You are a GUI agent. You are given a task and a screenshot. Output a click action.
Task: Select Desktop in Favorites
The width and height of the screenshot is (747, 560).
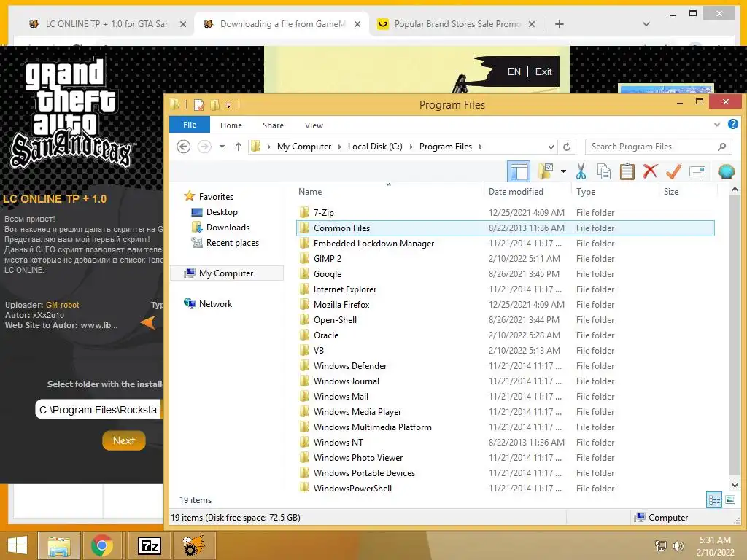click(222, 212)
